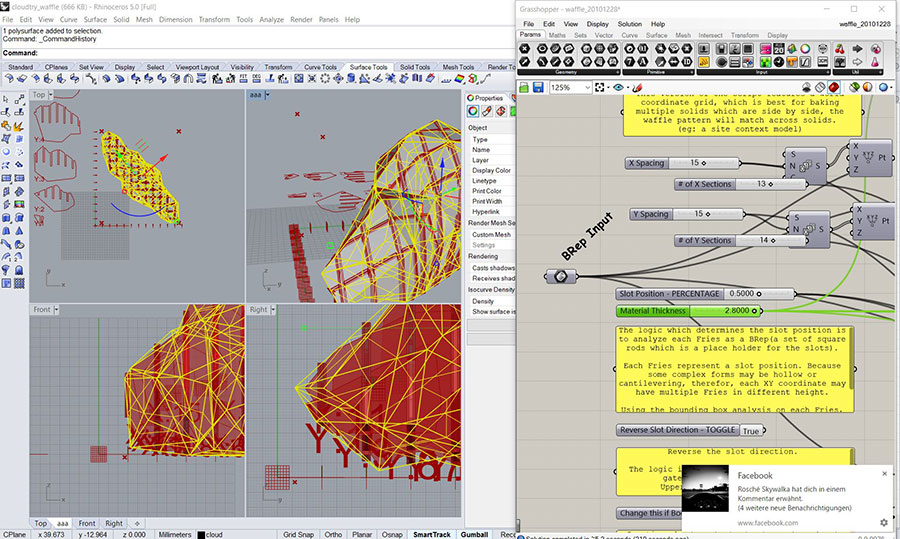Switch to Maths tab in Grasshopper
This screenshot has width=900, height=539.
click(x=557, y=35)
